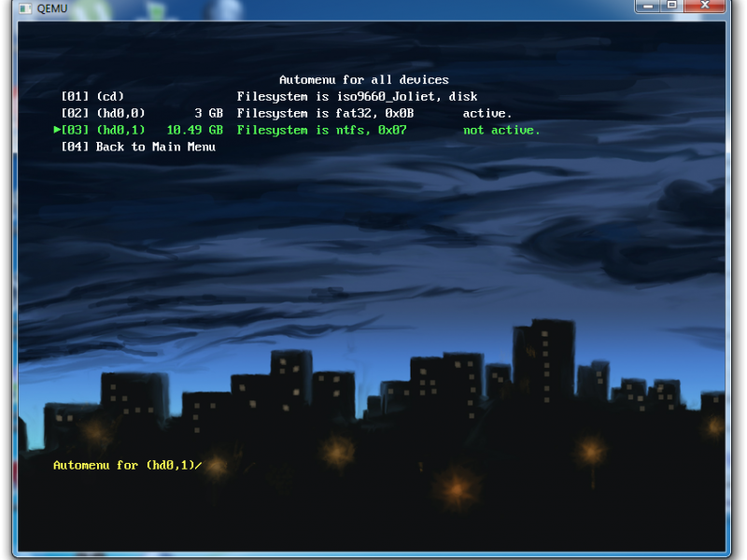Click the '10.49 GB' size value
This screenshot has width=747, height=560.
[195, 130]
